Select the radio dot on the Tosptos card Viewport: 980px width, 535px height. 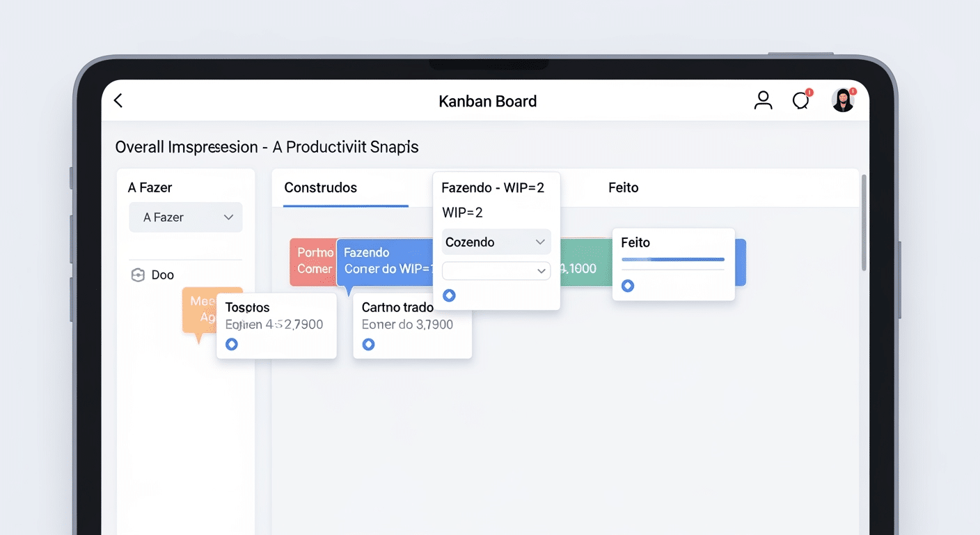231,343
